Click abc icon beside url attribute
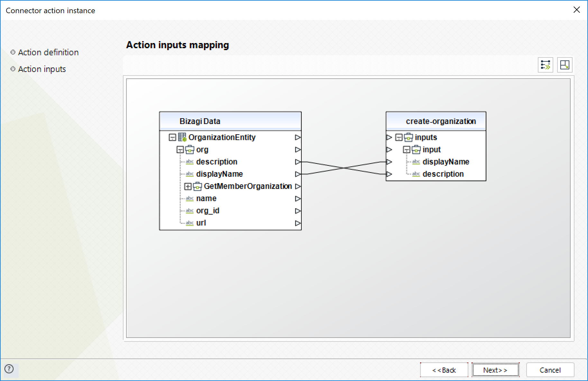 click(x=190, y=223)
